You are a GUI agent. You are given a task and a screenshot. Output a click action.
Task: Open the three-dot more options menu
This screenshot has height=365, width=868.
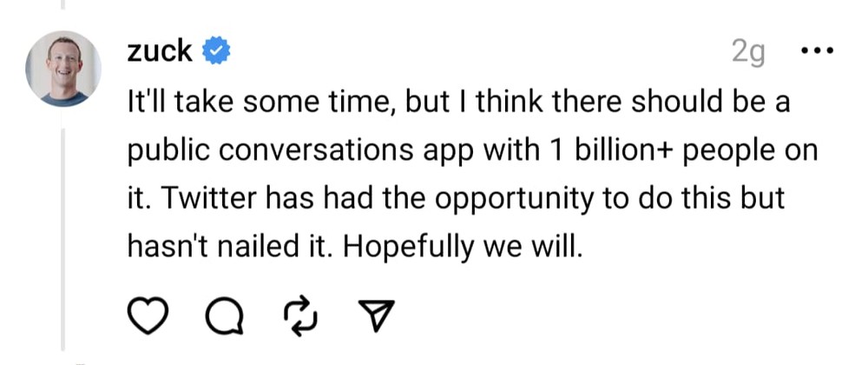813,51
